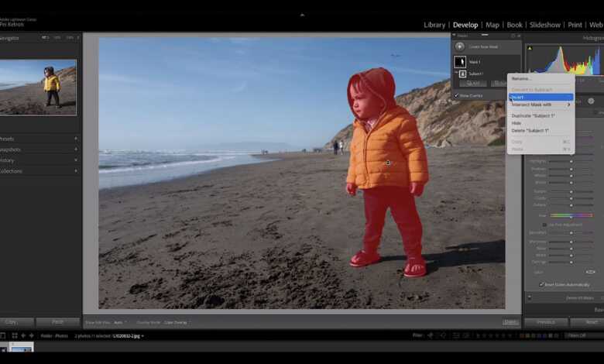Select the filmstrip photo thumbnail
The image size is (604, 364).
(x=21, y=348)
